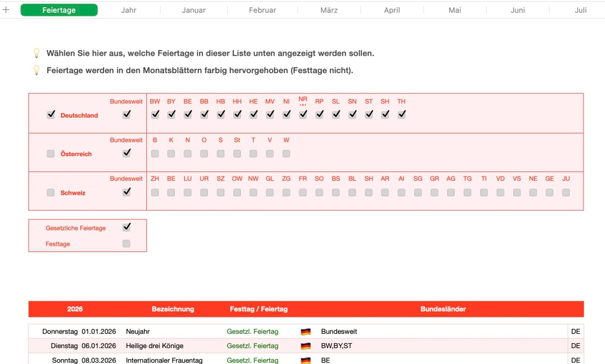This screenshot has width=605, height=364.
Task: Uncheck the Deutschland checkbox
Action: click(51, 114)
